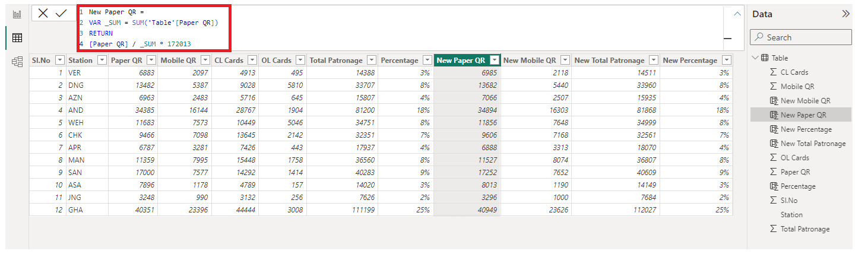Screen dimensions: 868x254
Task: Click formula line with 172013
Action: (x=140, y=44)
